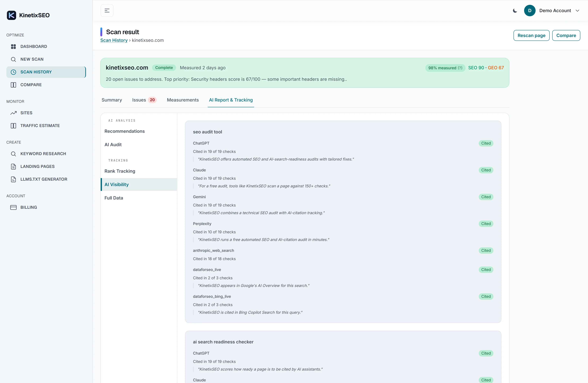Open Sites under Monitor
This screenshot has height=383, width=588.
pos(46,113)
